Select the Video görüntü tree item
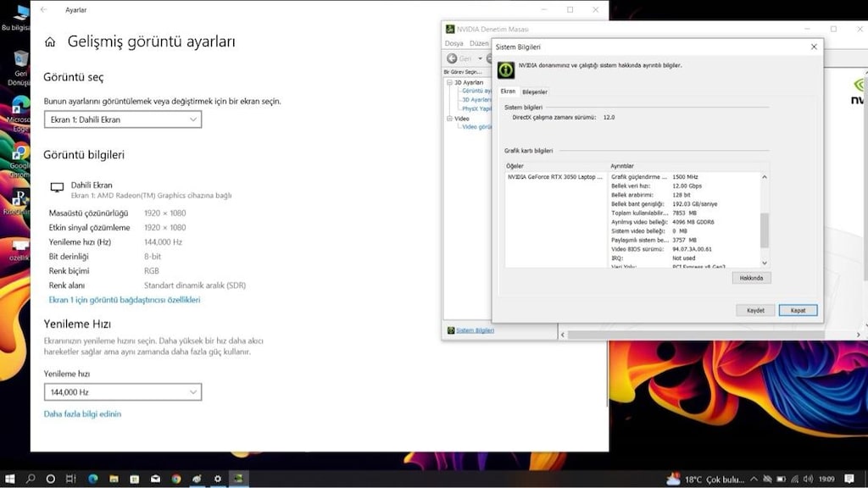 (476, 127)
